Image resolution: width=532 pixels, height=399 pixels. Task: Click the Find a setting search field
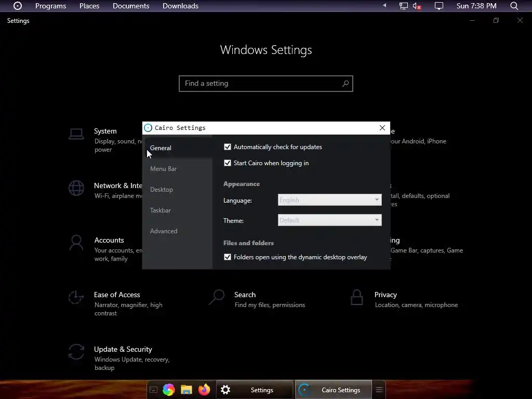(x=266, y=84)
